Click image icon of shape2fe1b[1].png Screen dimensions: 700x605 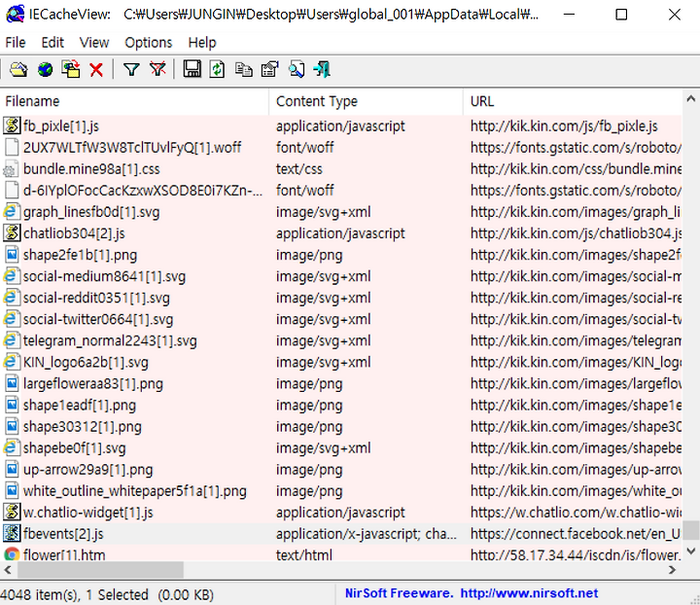12,255
